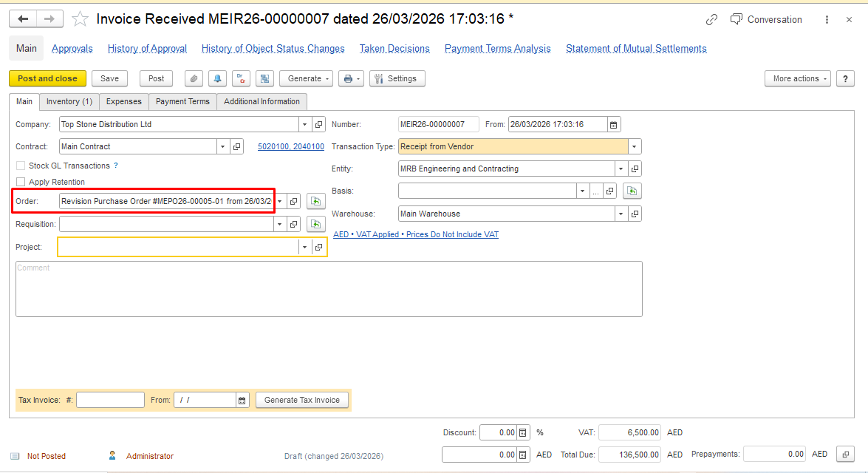Click the document structure icon in the toolbar
The height and width of the screenshot is (473, 868).
(264, 78)
